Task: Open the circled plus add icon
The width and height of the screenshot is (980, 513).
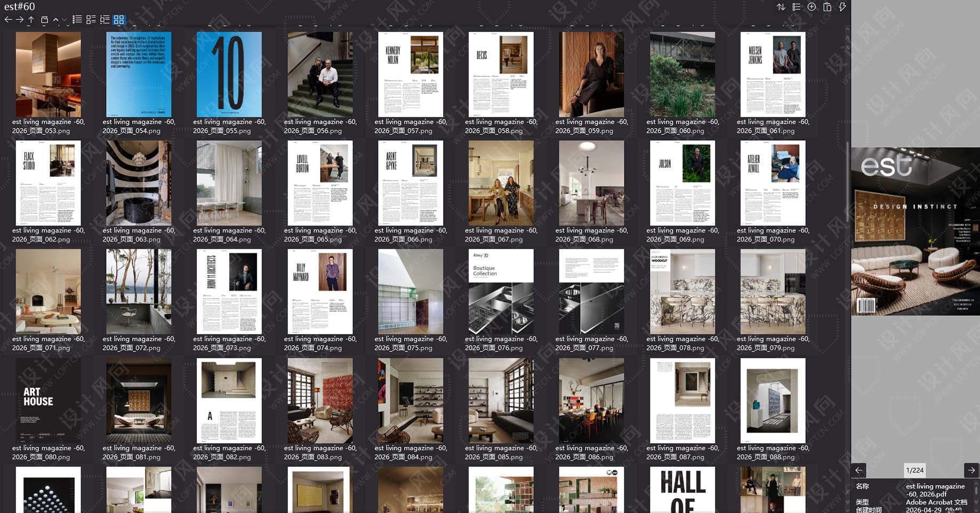Action: [812, 7]
